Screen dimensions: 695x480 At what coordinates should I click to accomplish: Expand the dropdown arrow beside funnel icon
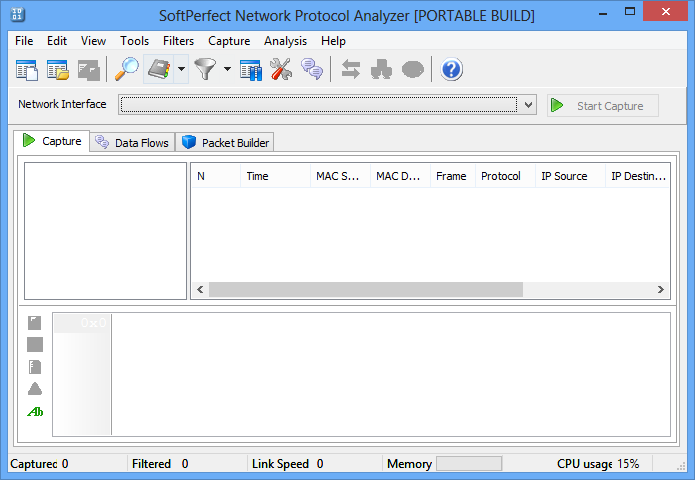pyautogui.click(x=227, y=69)
